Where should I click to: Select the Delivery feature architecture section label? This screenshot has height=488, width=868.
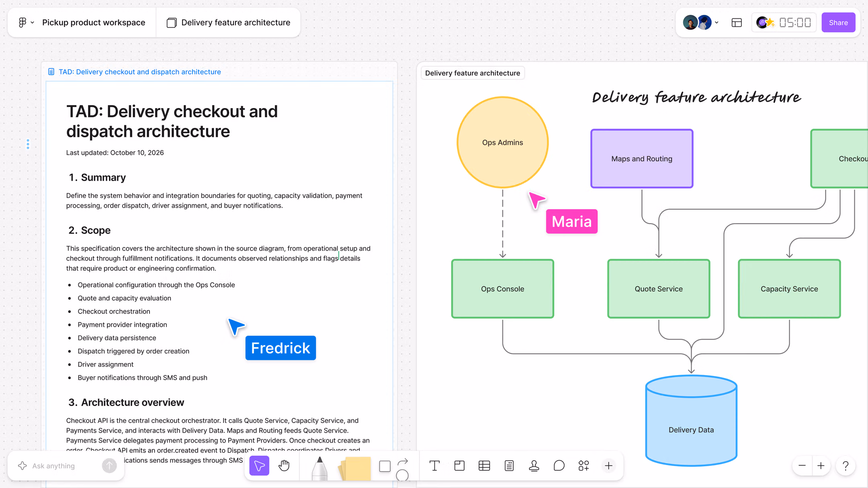pos(473,73)
